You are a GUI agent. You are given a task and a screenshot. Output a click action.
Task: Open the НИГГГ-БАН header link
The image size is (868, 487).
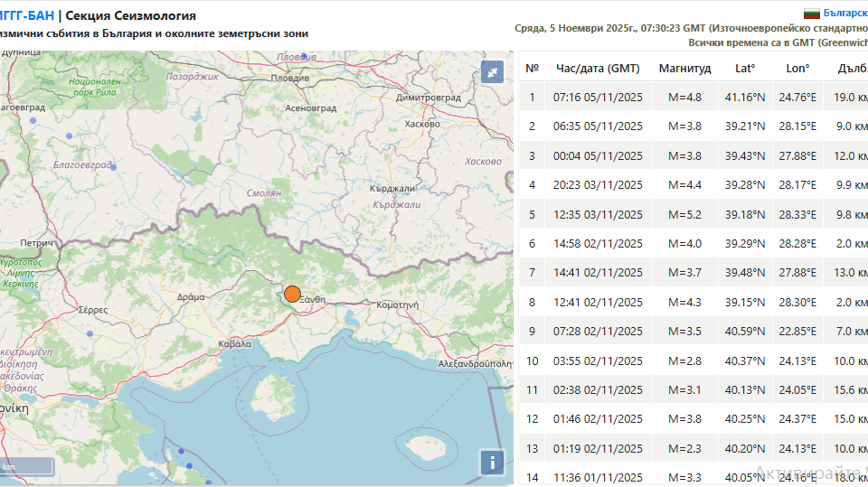coord(26,15)
